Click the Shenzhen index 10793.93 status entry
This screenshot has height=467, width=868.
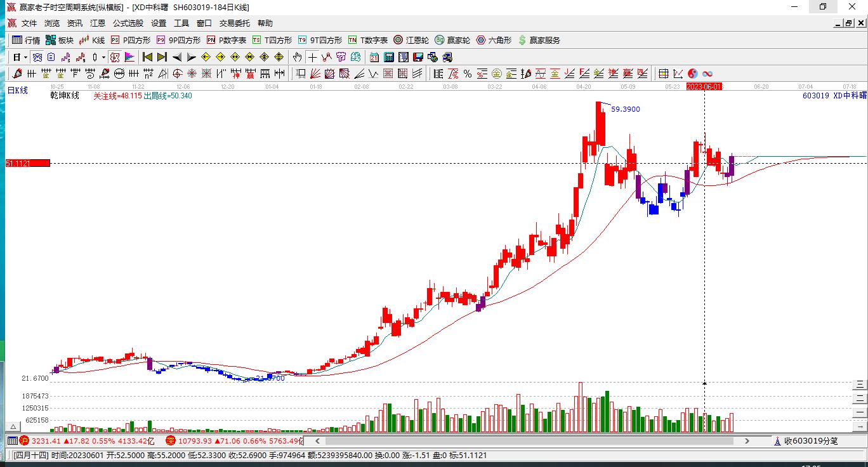coord(234,440)
